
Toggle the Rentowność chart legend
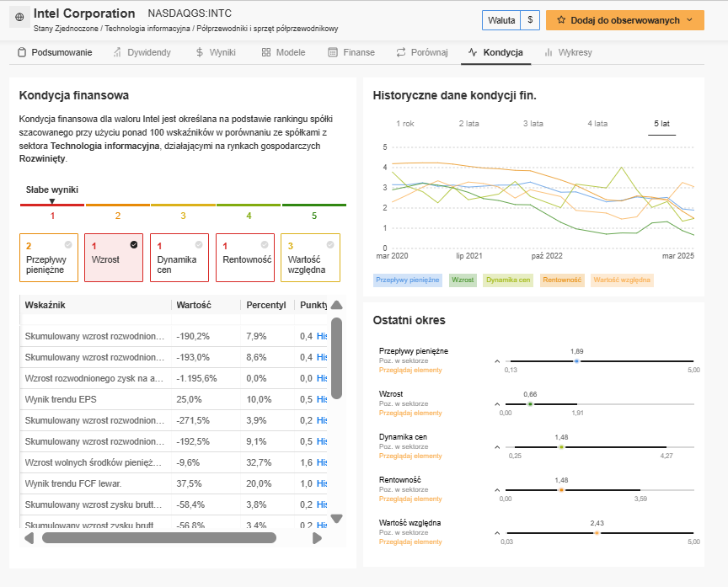pos(562,280)
